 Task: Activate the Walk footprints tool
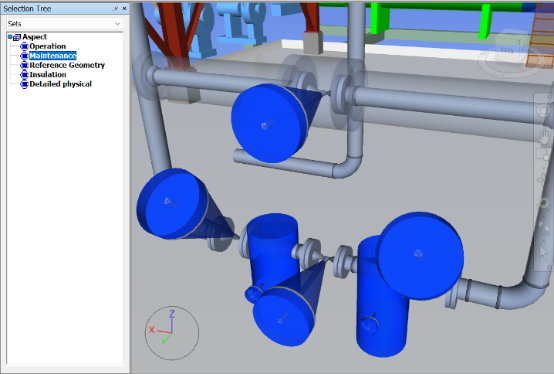coord(544,227)
